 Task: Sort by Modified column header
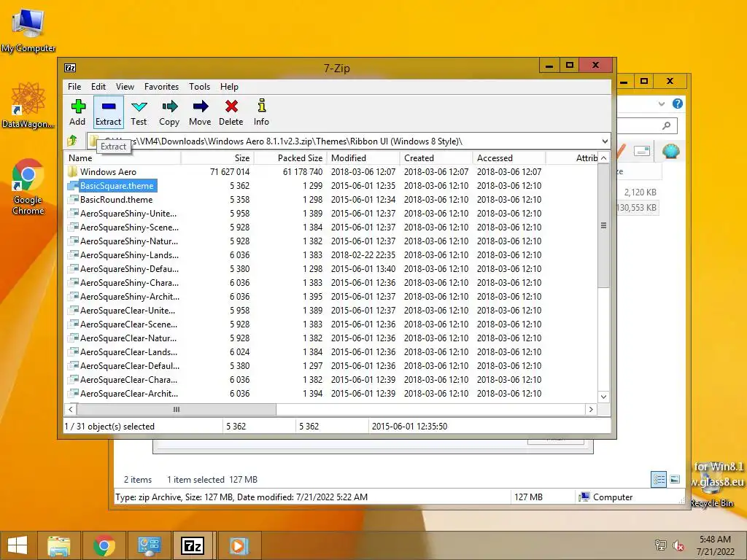click(363, 158)
